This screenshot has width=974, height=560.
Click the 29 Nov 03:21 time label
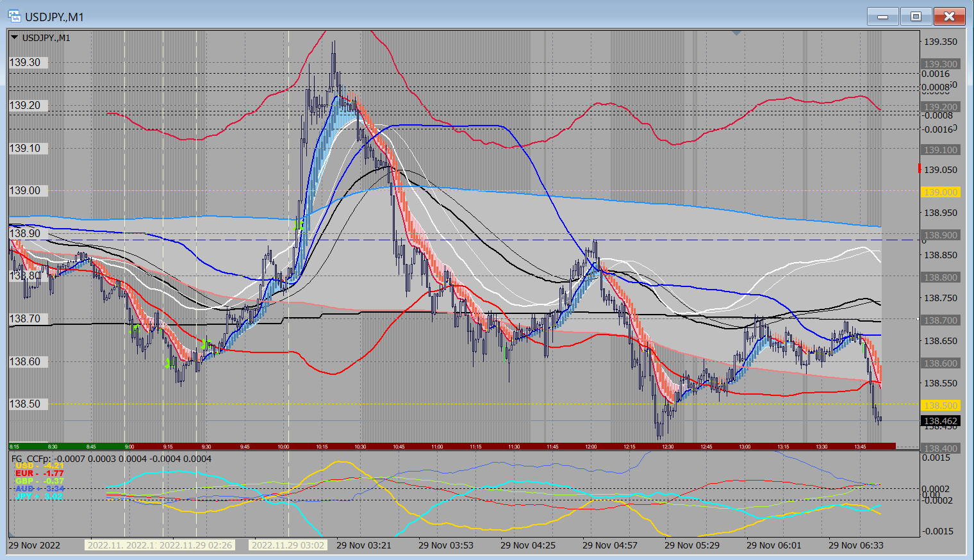coord(363,545)
